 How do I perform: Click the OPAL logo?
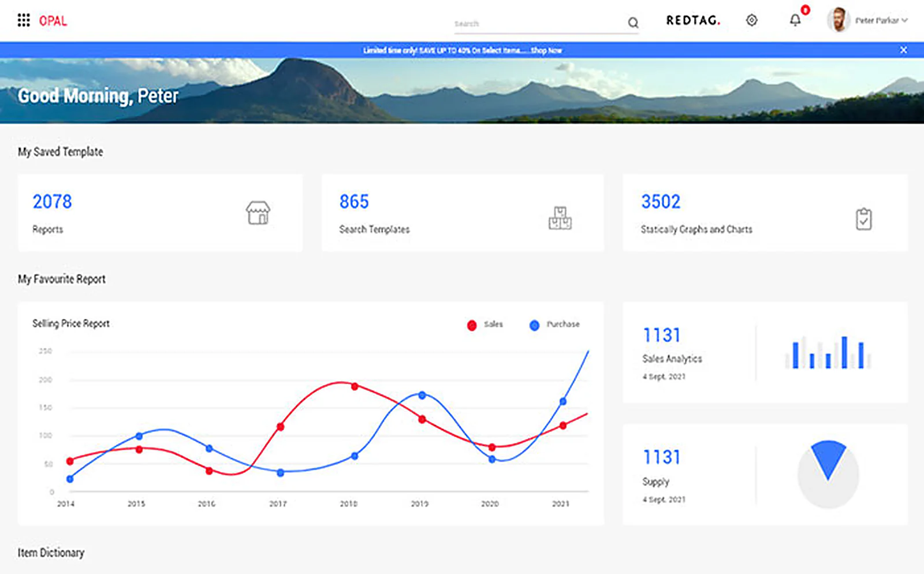(53, 21)
